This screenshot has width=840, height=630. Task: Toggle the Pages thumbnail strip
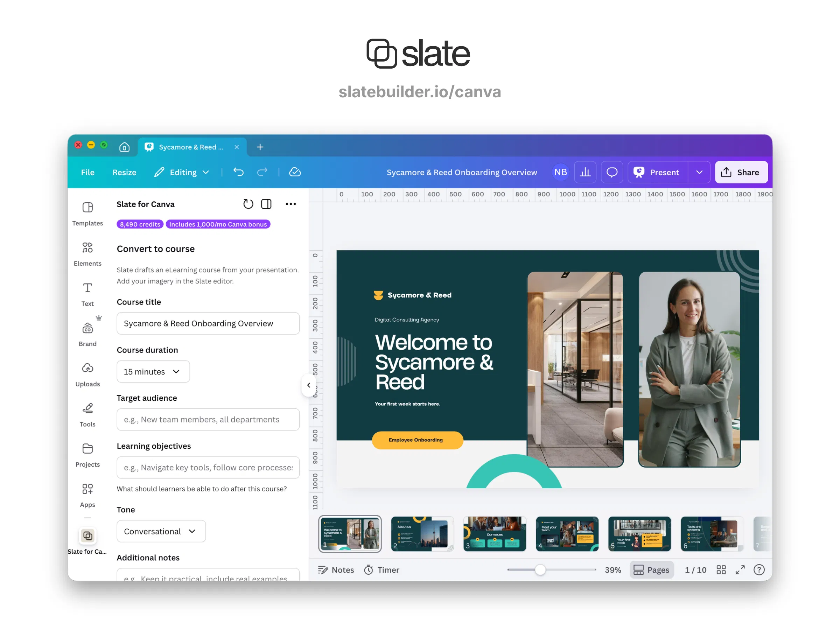(x=652, y=569)
